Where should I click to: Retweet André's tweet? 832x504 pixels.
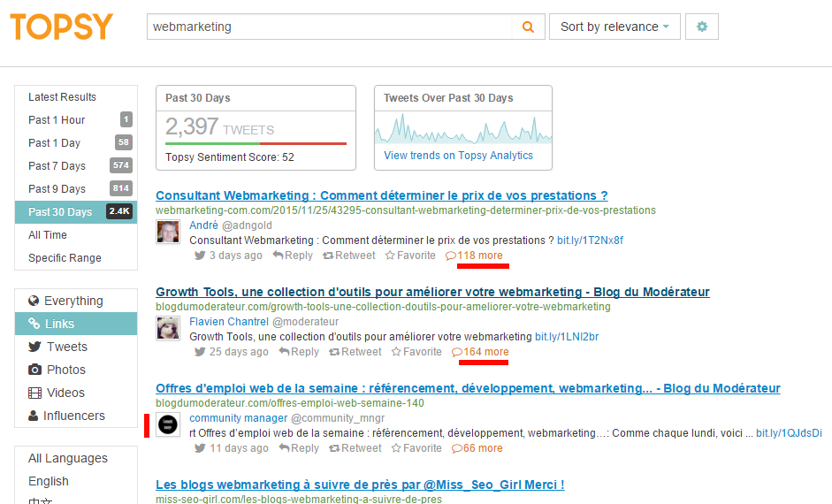[x=349, y=256]
